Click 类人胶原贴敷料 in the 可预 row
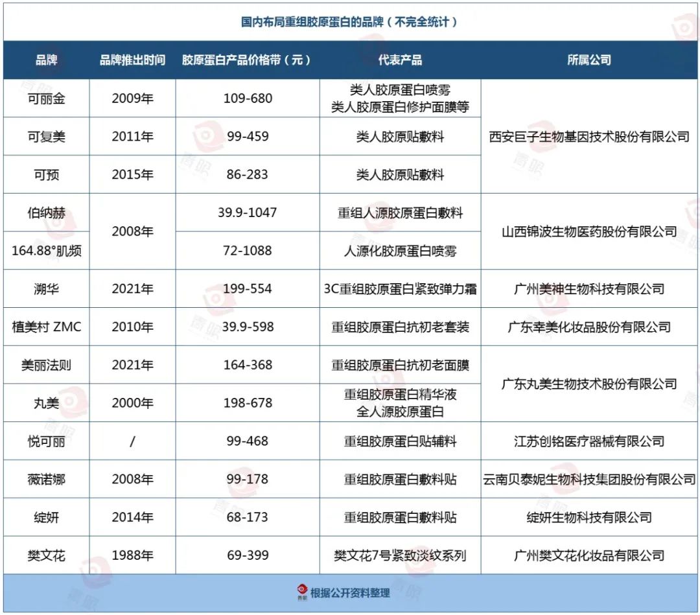The height and width of the screenshot is (615, 700). point(400,174)
